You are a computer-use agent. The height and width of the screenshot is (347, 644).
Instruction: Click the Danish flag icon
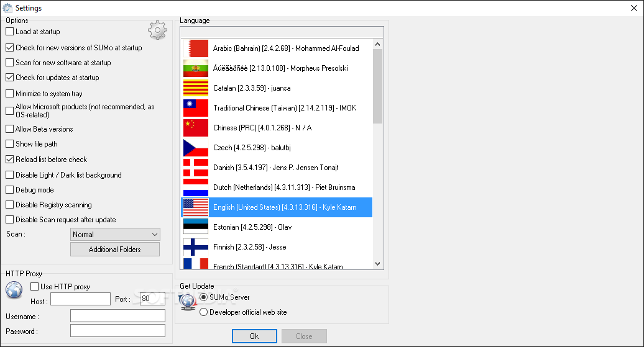pyautogui.click(x=196, y=168)
